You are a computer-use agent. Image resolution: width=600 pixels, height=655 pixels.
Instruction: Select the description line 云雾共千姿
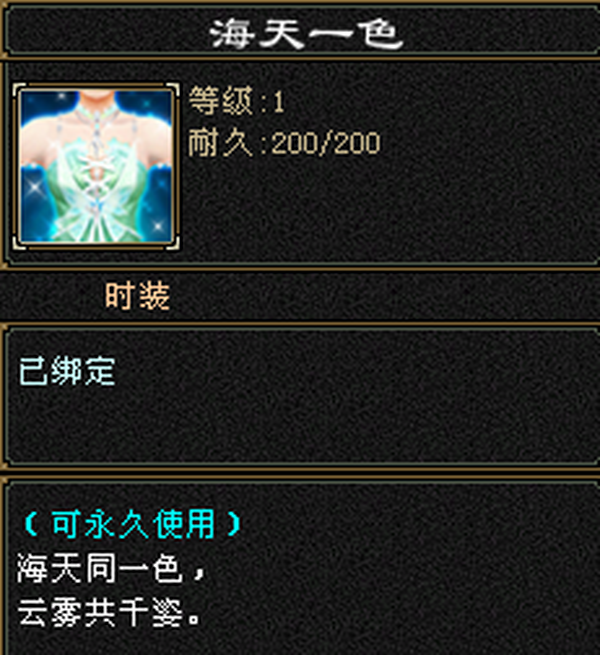click(x=100, y=612)
